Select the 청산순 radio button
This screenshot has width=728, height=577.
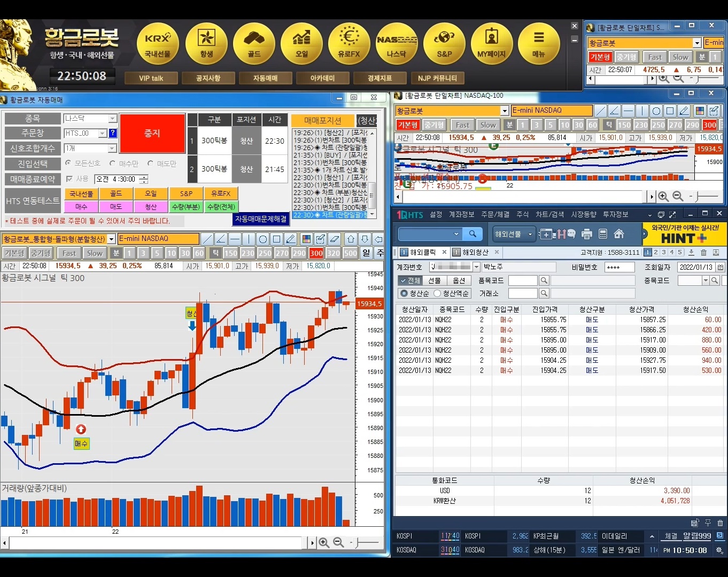(404, 293)
